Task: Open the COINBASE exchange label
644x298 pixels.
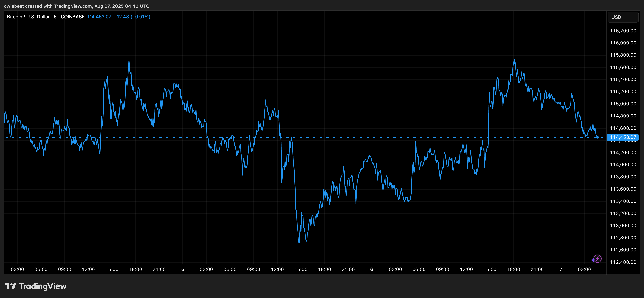Action: coord(73,17)
